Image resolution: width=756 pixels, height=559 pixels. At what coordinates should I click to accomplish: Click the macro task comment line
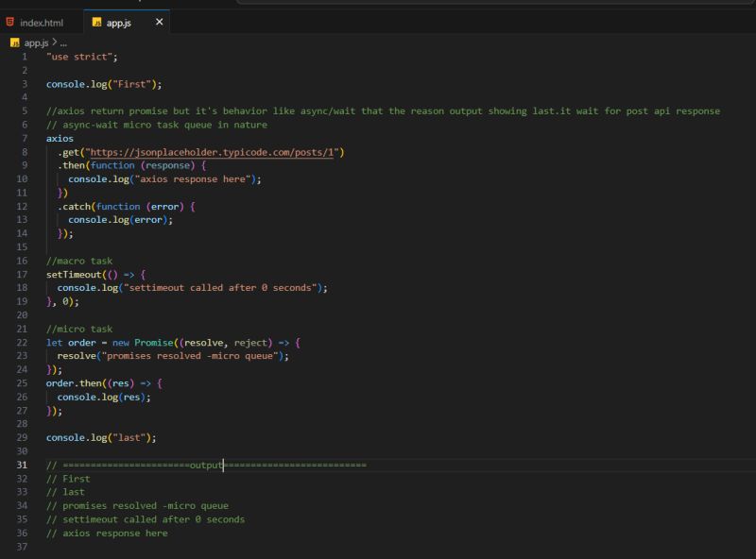[80, 261]
